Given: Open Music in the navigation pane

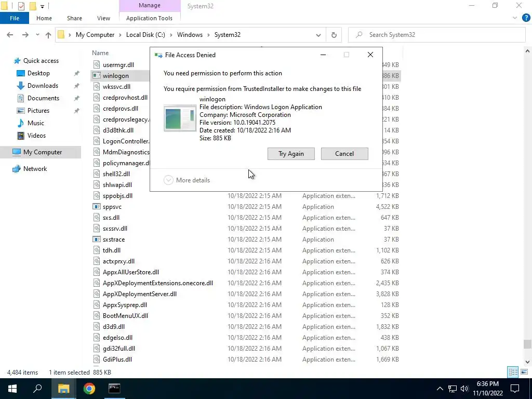Looking at the screenshot, I should (36, 123).
